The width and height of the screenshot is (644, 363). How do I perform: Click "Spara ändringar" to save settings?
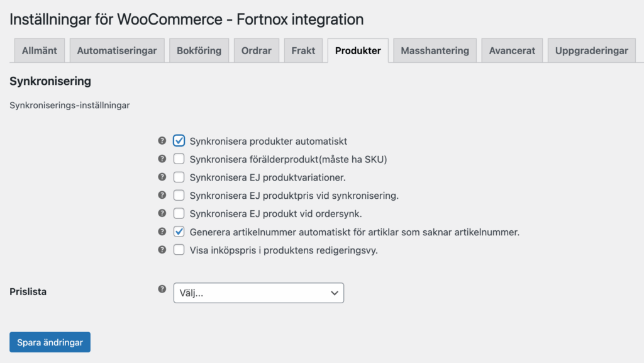click(49, 342)
